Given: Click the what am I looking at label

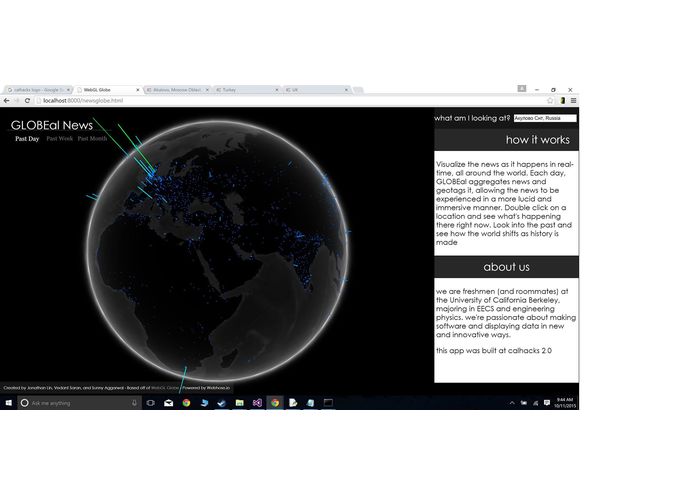Looking at the screenshot, I should coord(472,118).
